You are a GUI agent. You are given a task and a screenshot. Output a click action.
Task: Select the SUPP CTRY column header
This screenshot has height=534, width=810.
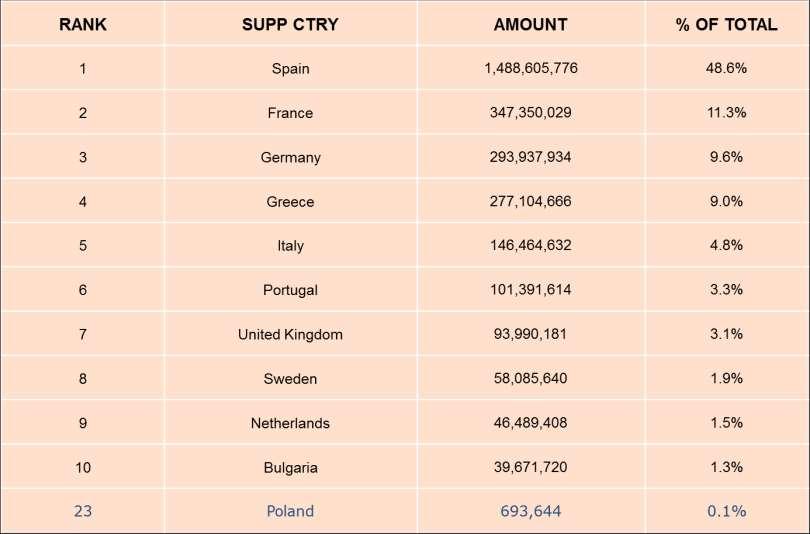(290, 24)
